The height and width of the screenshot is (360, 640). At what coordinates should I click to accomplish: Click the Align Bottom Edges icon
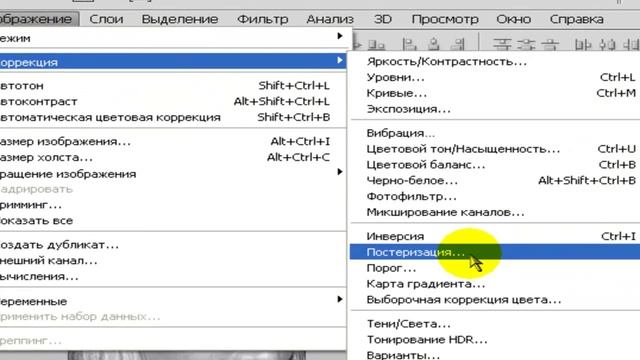pos(376,44)
